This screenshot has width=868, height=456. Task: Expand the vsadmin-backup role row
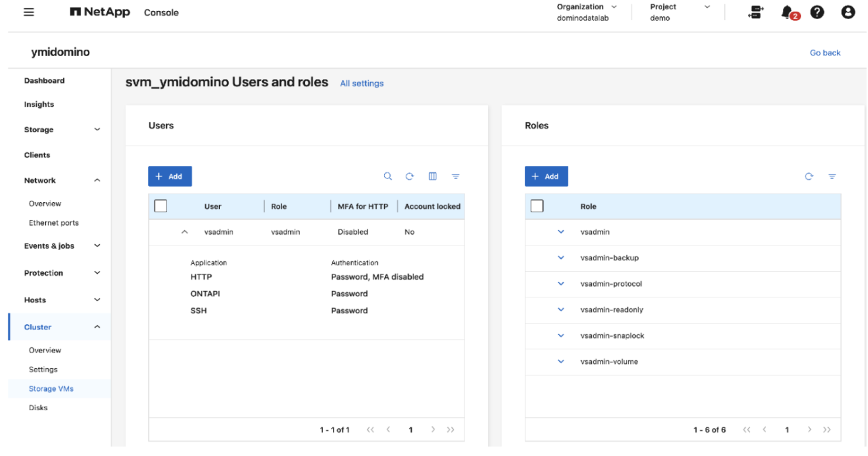click(561, 258)
